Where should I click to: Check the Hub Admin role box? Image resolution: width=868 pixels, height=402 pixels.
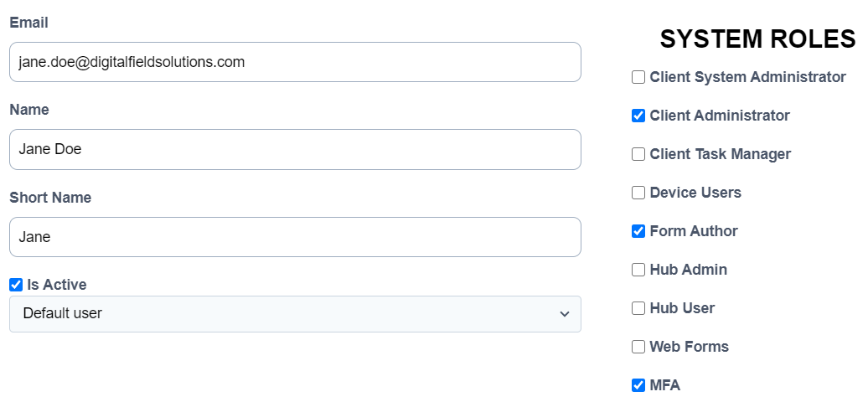[638, 270]
